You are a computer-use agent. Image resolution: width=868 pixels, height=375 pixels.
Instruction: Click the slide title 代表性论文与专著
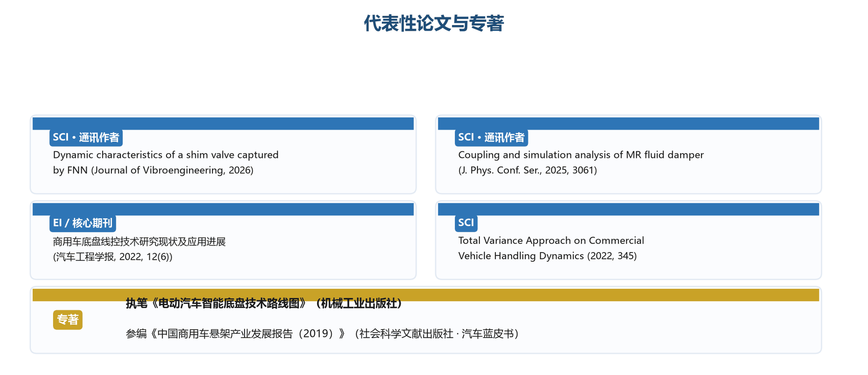tap(434, 23)
